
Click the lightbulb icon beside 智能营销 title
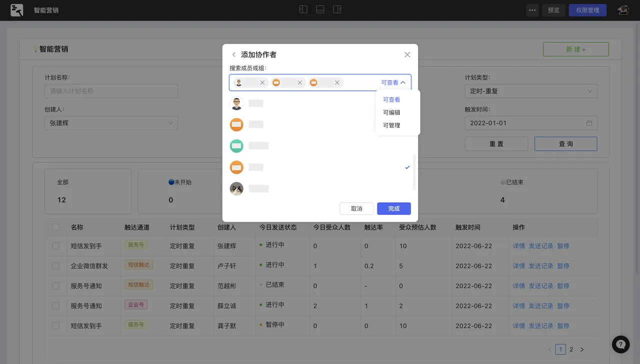35,49
